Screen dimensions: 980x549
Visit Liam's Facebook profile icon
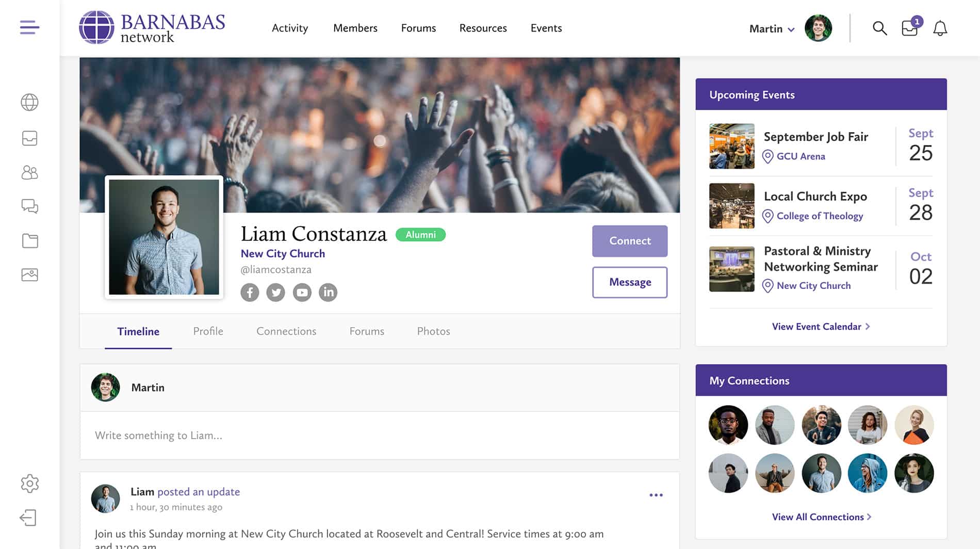point(250,293)
